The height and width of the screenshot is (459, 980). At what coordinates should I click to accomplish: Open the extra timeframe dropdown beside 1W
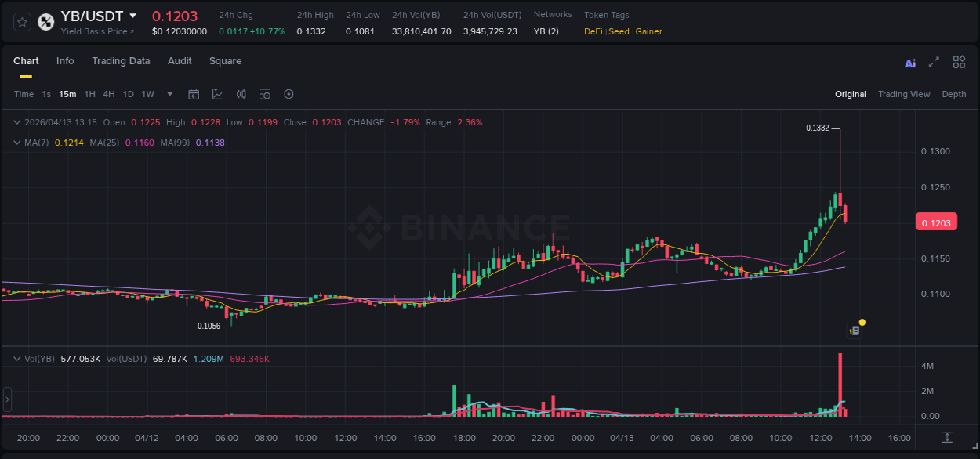[169, 94]
